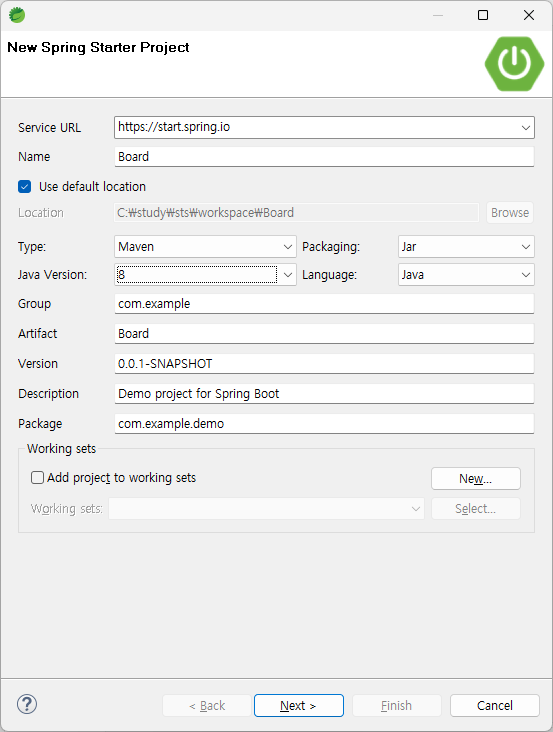Focus the Name field containing Board
Viewport: 553px width, 732px height.
click(324, 157)
